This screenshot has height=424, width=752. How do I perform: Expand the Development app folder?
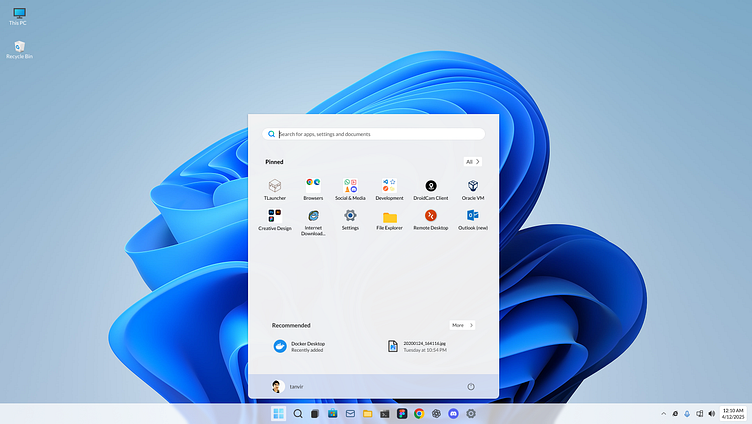pos(390,187)
